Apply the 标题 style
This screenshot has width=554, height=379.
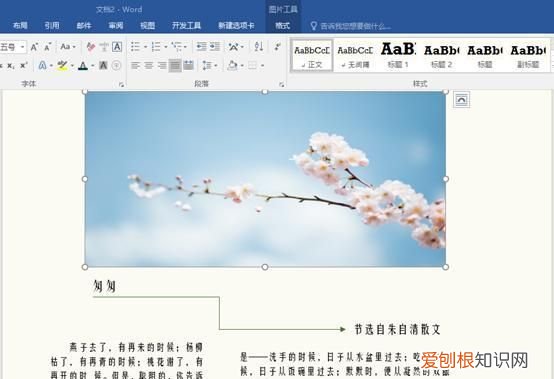pos(485,56)
